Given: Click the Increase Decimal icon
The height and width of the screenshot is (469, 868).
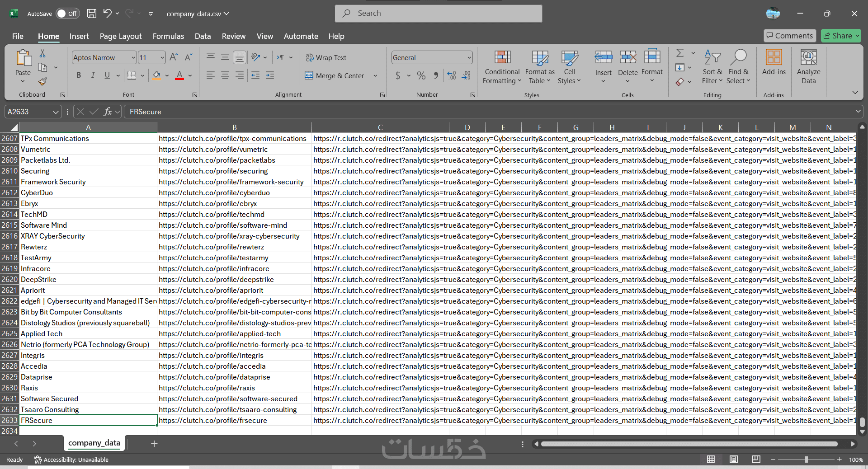Looking at the screenshot, I should click(451, 75).
